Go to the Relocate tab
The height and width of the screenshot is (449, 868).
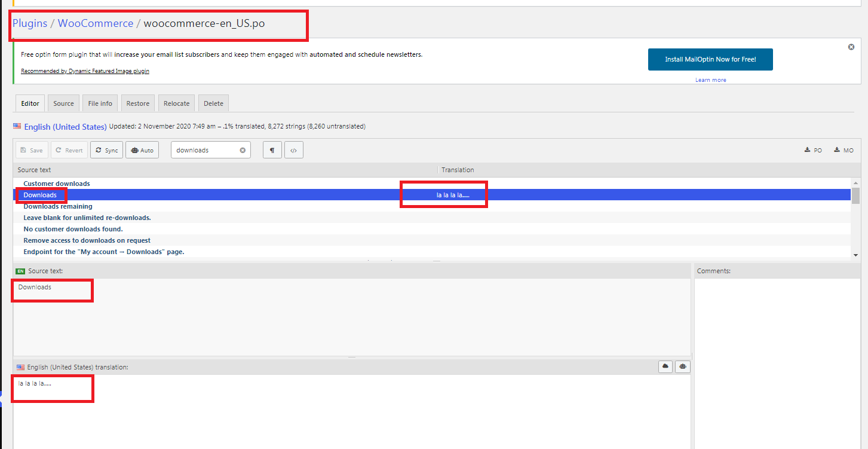click(x=177, y=103)
